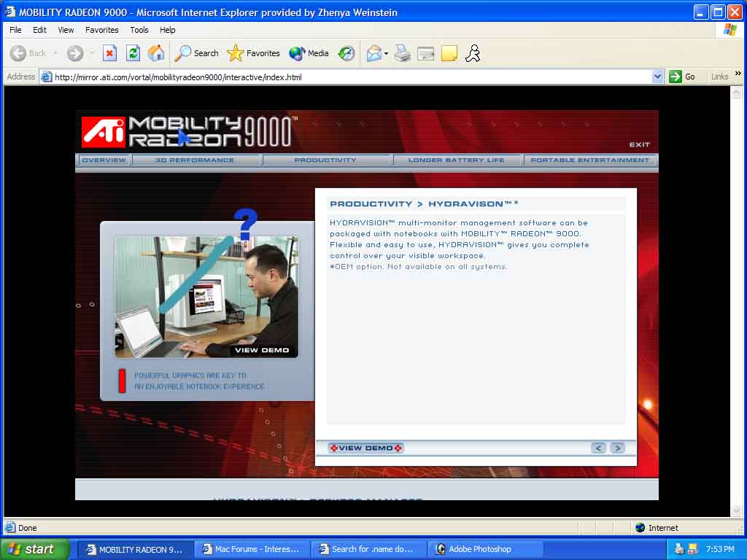Open the File menu
This screenshot has height=560, width=747.
pos(15,30)
